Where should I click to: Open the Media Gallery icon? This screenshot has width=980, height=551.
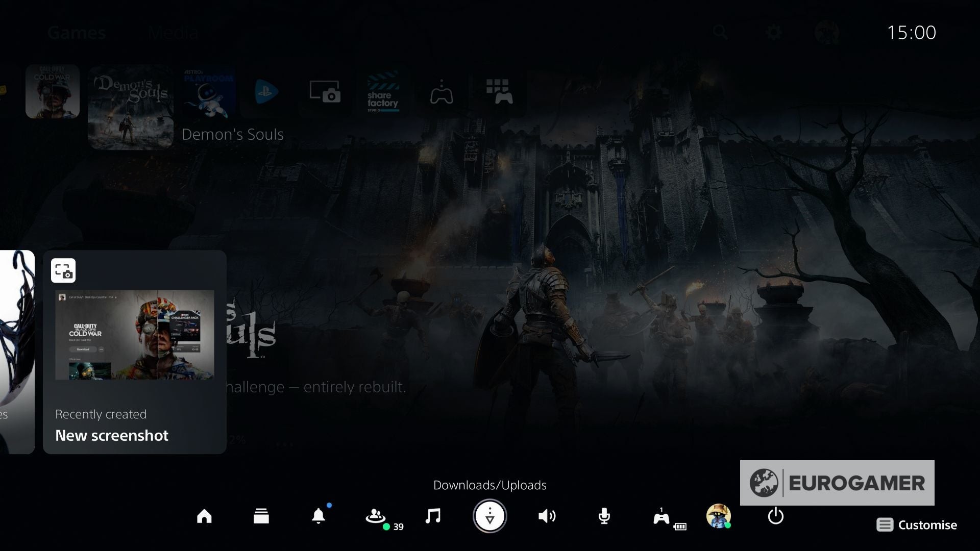[x=325, y=92]
